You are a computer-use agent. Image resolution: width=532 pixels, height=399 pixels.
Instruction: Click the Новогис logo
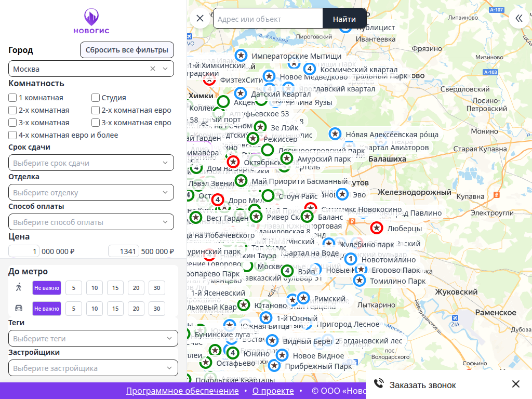click(91, 21)
